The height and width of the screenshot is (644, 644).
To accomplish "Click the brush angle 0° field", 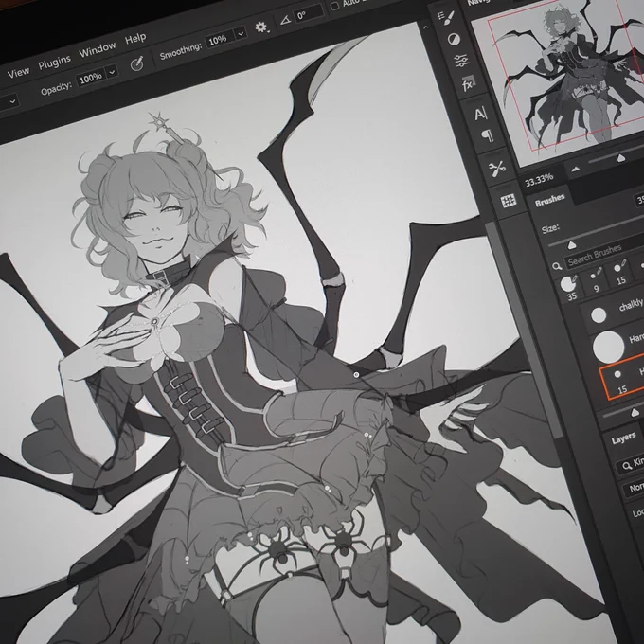I will click(x=309, y=14).
